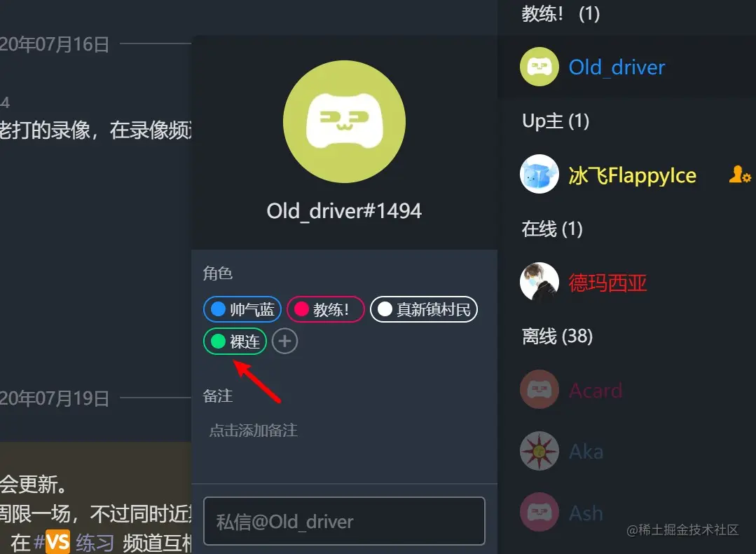Click the large Old_driver profile avatar
Viewport: 756px width, 554px height.
344,121
